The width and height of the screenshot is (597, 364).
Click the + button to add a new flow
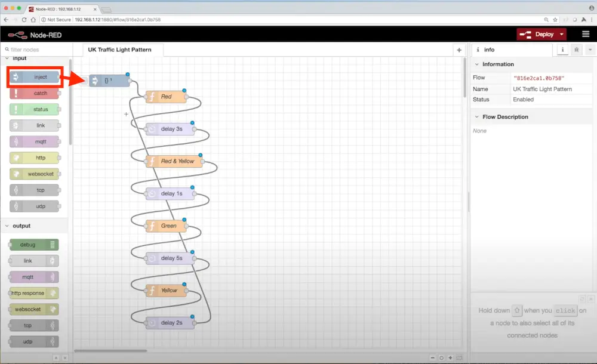(458, 50)
